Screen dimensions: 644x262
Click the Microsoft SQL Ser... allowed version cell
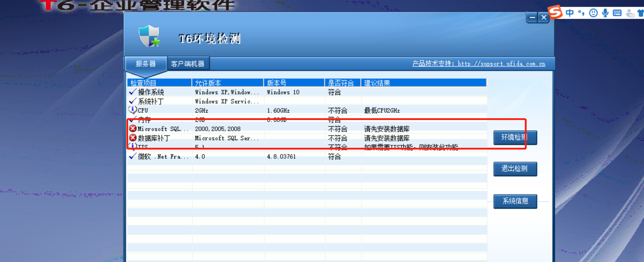click(227, 138)
